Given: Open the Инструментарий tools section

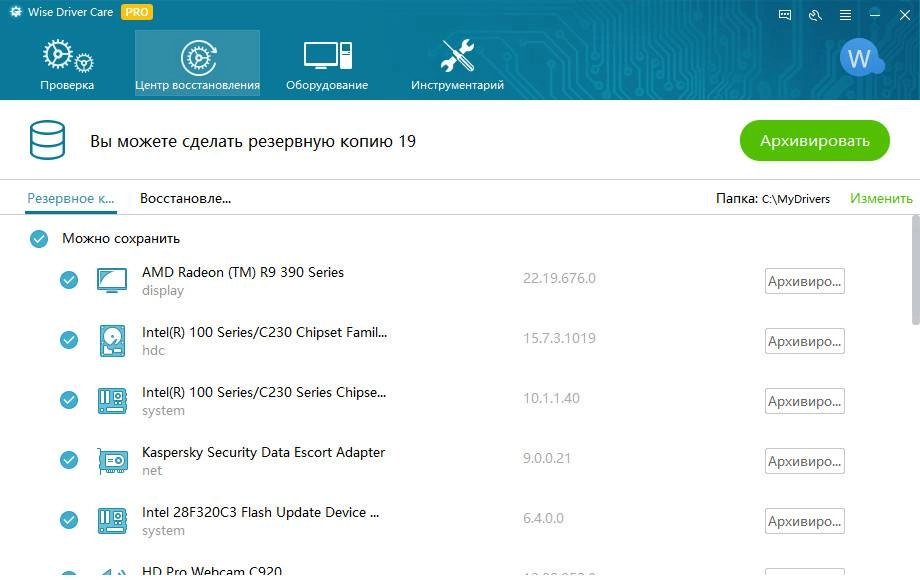Looking at the screenshot, I should 457,63.
